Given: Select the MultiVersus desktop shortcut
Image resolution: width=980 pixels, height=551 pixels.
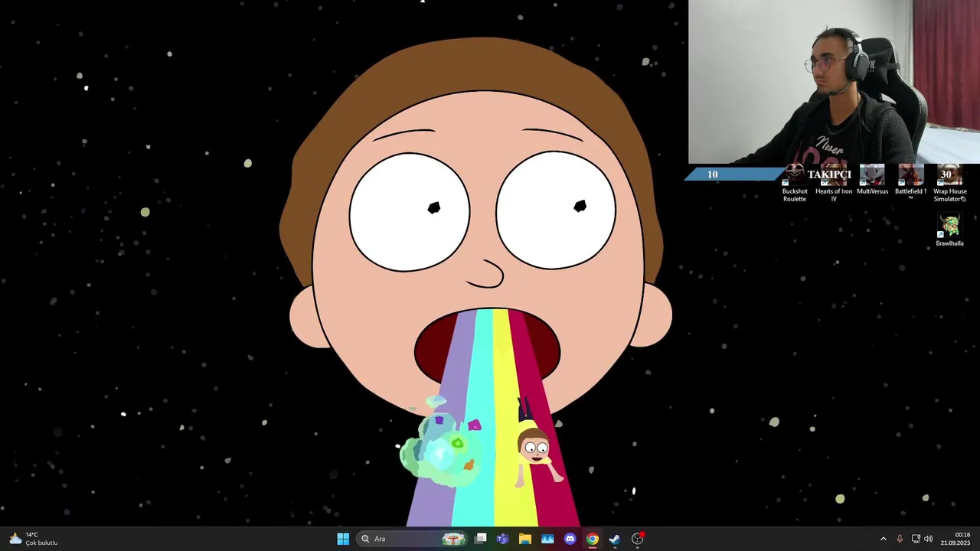Looking at the screenshot, I should tap(872, 181).
